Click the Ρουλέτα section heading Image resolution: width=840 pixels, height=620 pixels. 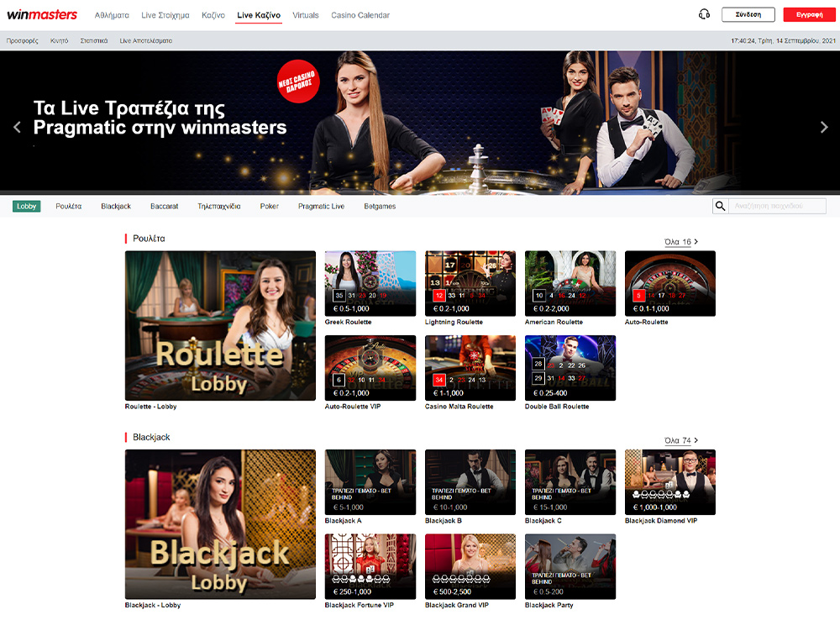149,239
